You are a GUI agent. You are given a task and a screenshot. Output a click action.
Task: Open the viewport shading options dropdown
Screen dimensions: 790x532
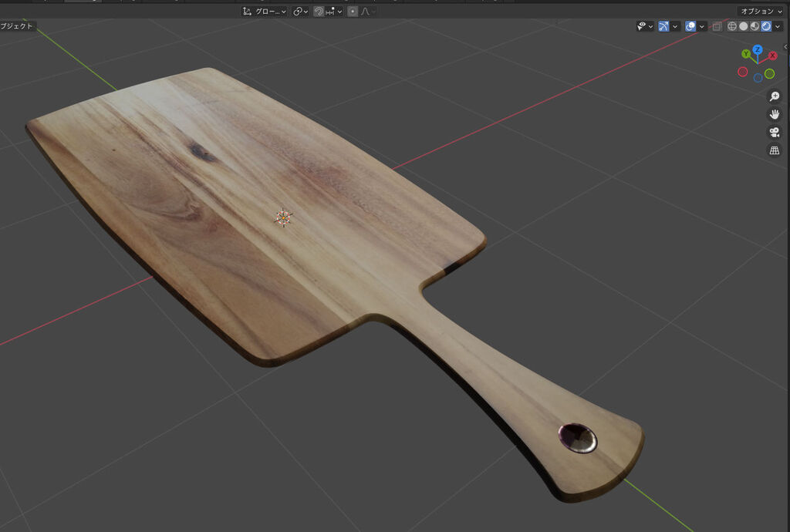(778, 26)
